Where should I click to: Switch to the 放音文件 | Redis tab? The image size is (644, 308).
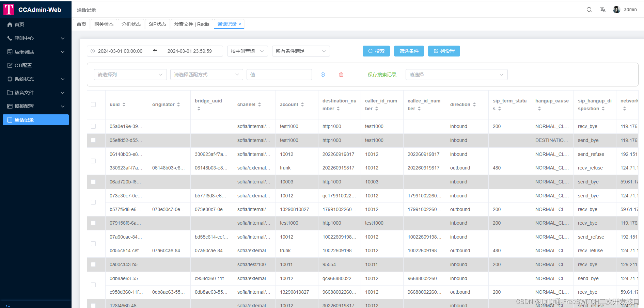click(x=192, y=24)
